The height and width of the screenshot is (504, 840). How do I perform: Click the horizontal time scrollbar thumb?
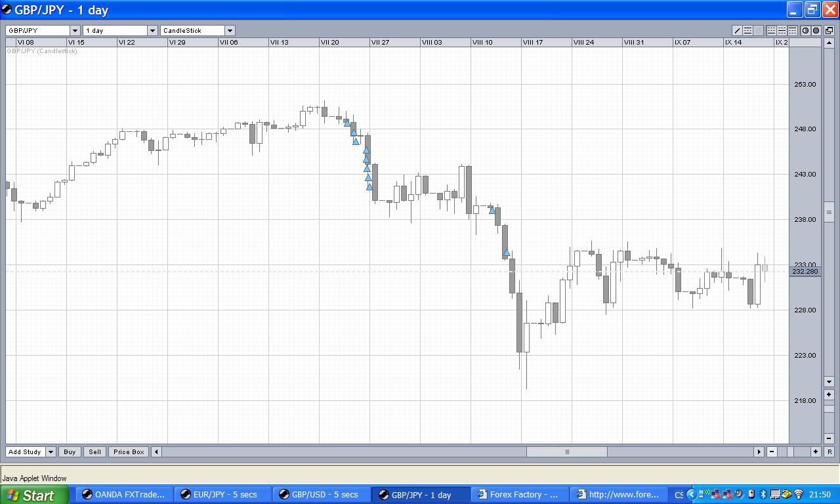(x=567, y=451)
